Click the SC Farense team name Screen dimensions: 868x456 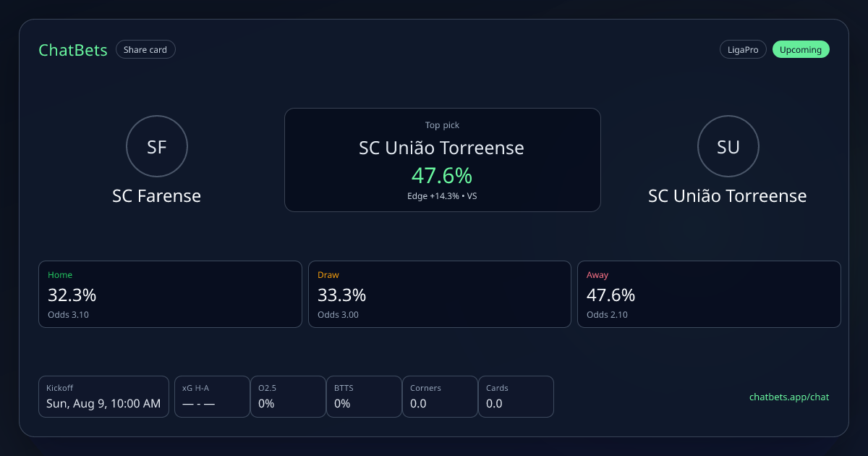click(x=157, y=196)
